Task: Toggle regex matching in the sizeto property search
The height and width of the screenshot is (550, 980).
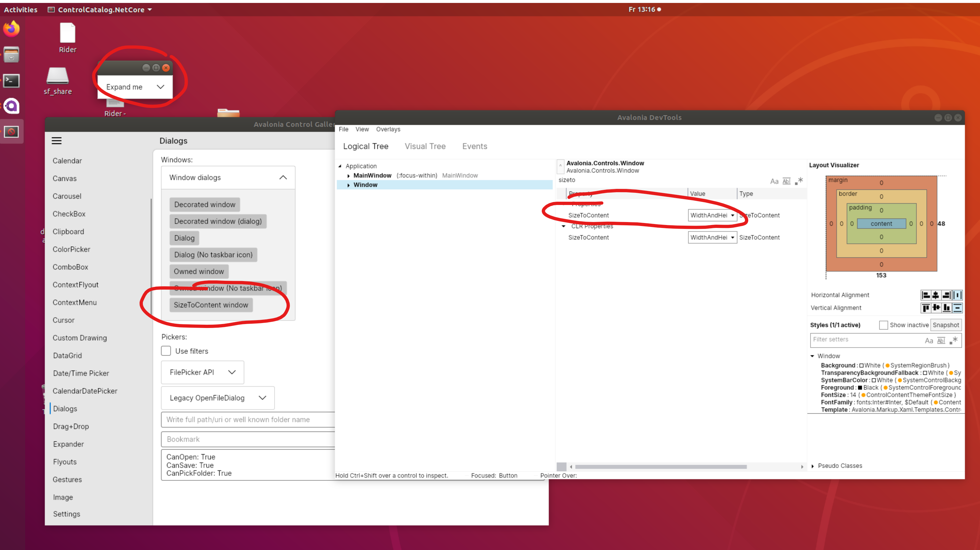Action: point(799,181)
